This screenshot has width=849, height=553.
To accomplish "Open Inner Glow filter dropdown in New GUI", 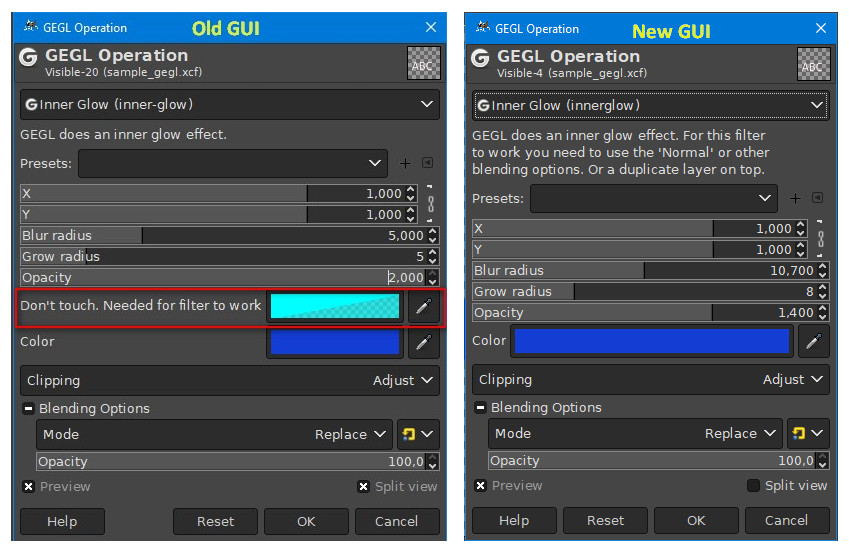I will pyautogui.click(x=650, y=106).
